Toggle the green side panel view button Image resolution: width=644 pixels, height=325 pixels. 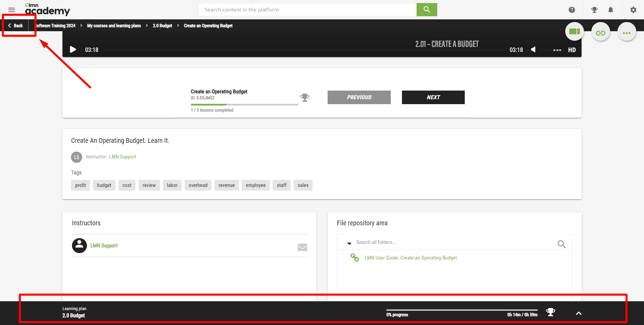pos(574,32)
